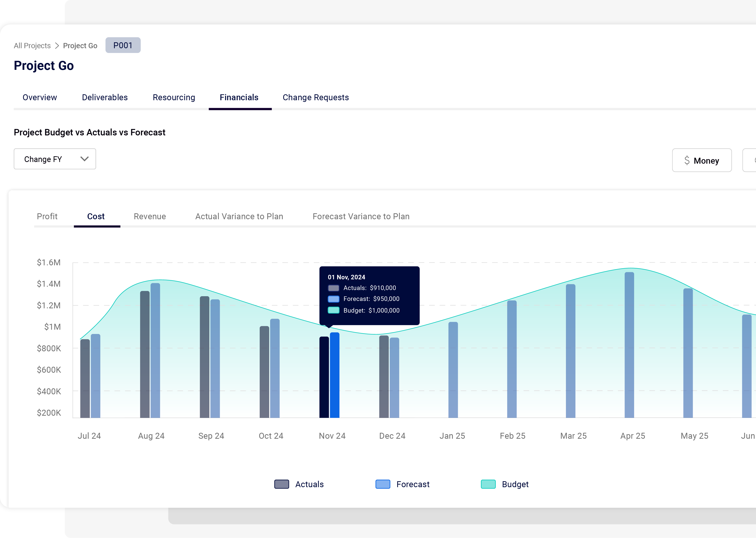Click the Actuals swatch in the tooltip
Screen dimensions: 756x538
(x=333, y=288)
